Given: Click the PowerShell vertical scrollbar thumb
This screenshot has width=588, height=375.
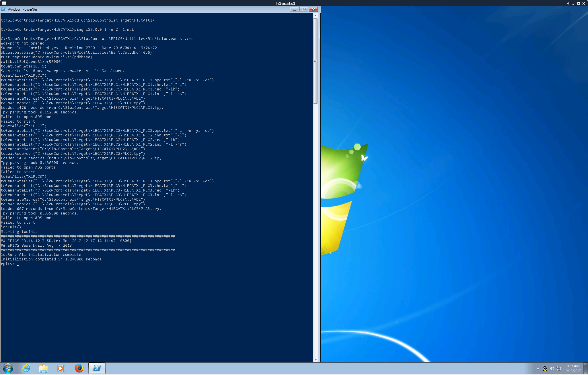Looking at the screenshot, I should (x=316, y=61).
